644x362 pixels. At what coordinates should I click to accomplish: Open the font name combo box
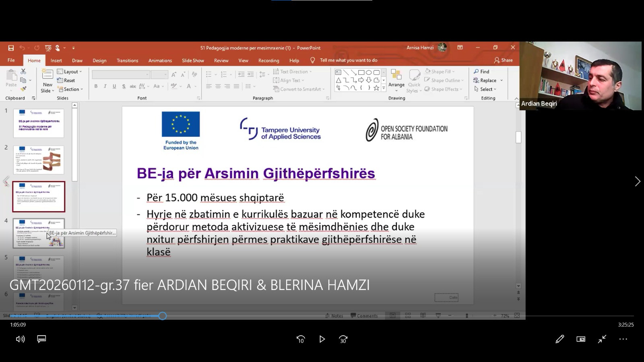pos(121,75)
